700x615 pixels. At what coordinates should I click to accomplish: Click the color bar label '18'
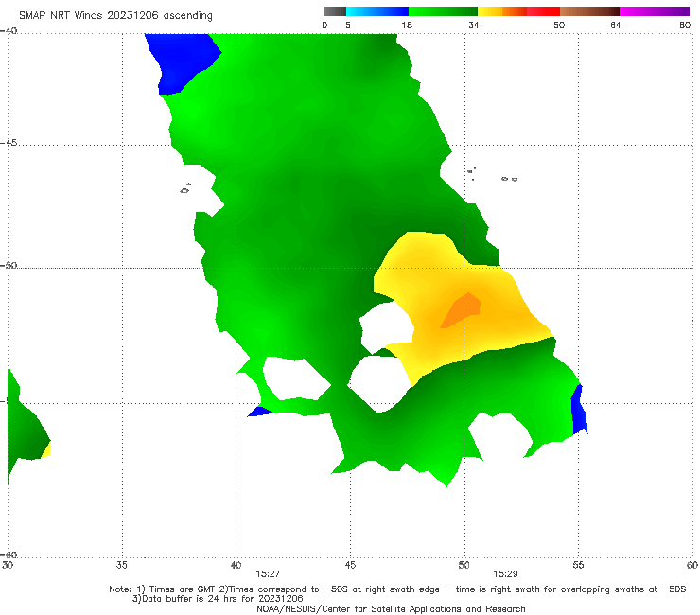(407, 25)
